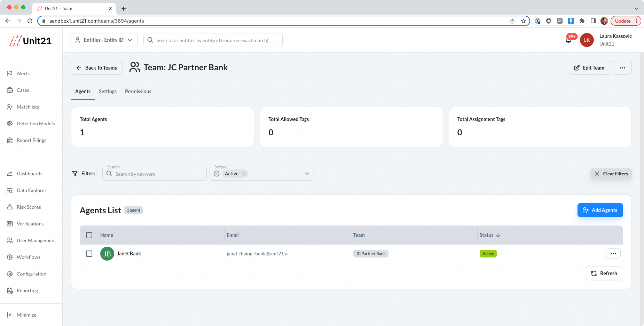Sort by Status column arrow

(x=498, y=235)
